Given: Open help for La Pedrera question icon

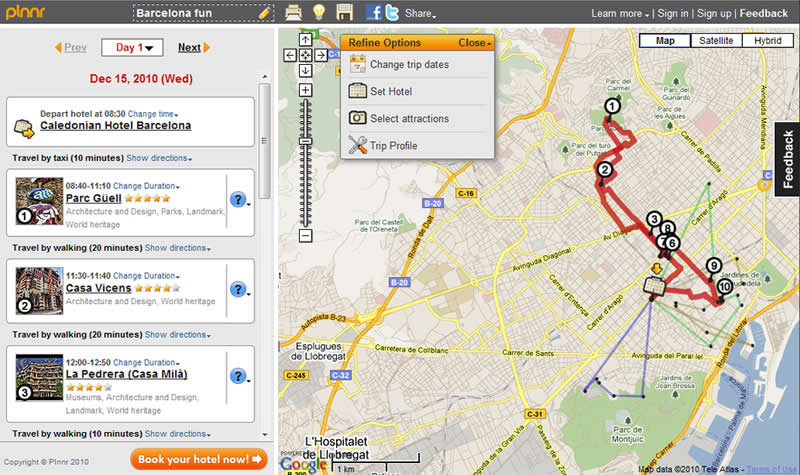Looking at the screenshot, I should (238, 376).
